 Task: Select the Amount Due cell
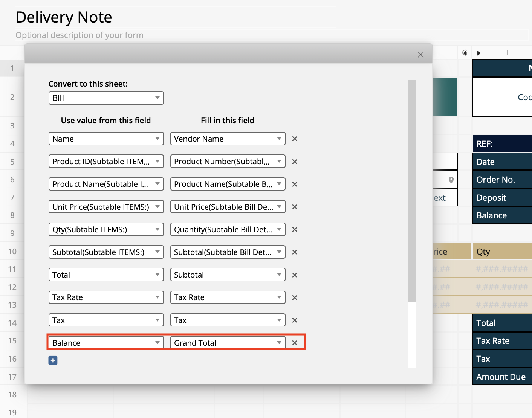click(501, 377)
